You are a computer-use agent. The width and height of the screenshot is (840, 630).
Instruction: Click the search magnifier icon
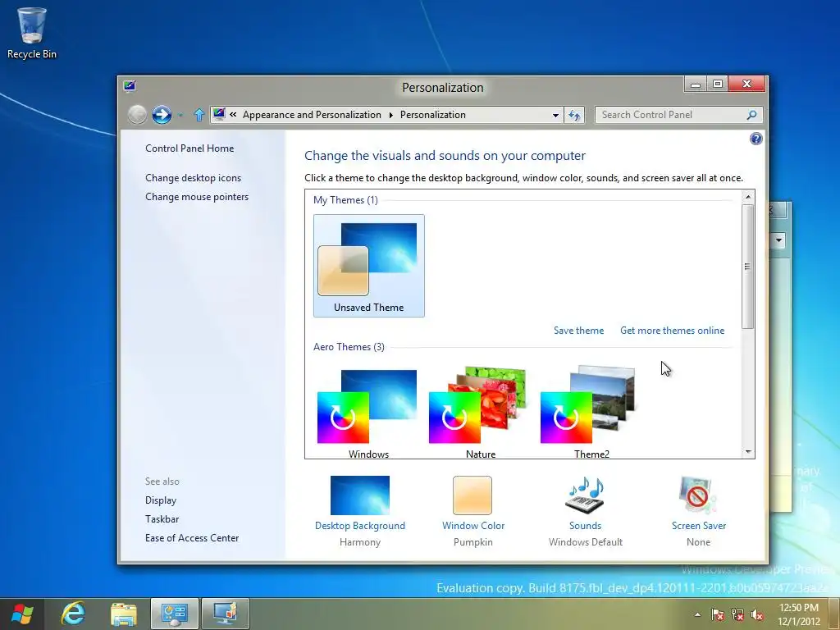(x=751, y=115)
